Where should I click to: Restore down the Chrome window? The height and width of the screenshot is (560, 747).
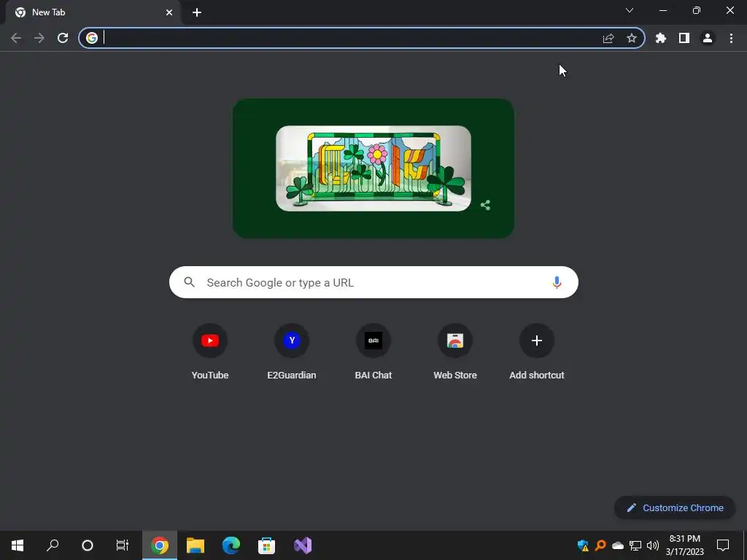point(697,10)
